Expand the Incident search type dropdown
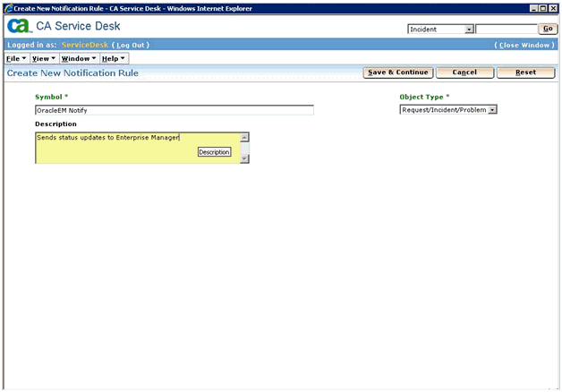Image resolution: width=562 pixels, height=392 pixels. [469, 30]
